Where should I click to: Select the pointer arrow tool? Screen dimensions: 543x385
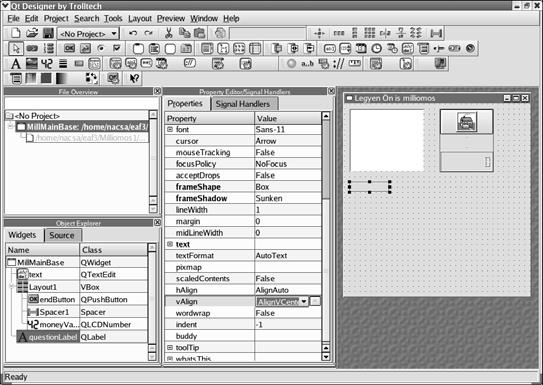click(x=16, y=48)
